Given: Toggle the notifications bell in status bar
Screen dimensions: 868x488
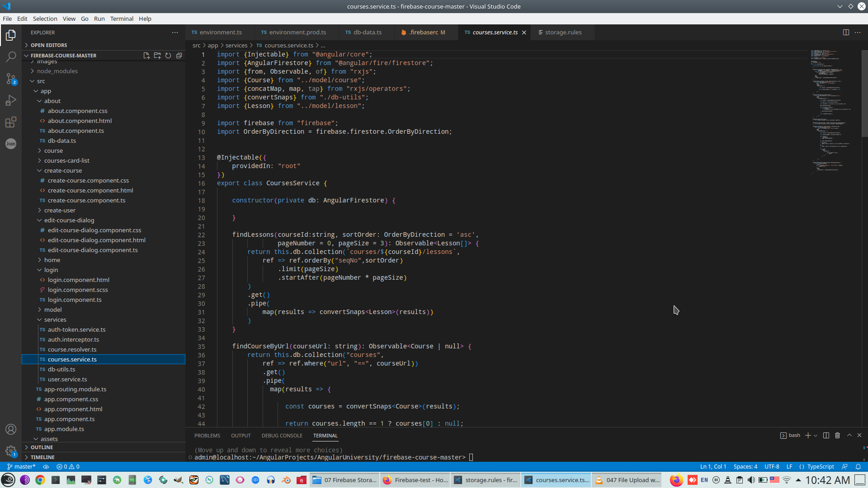Looking at the screenshot, I should click(858, 467).
